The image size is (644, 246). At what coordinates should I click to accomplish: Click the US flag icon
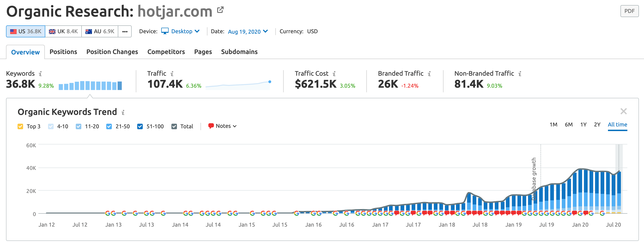[x=13, y=31]
